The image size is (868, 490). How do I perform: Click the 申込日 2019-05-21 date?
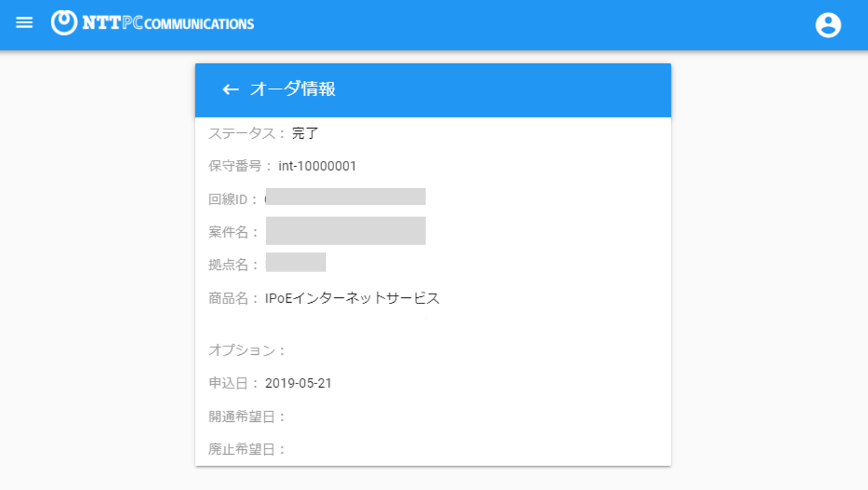tap(298, 384)
